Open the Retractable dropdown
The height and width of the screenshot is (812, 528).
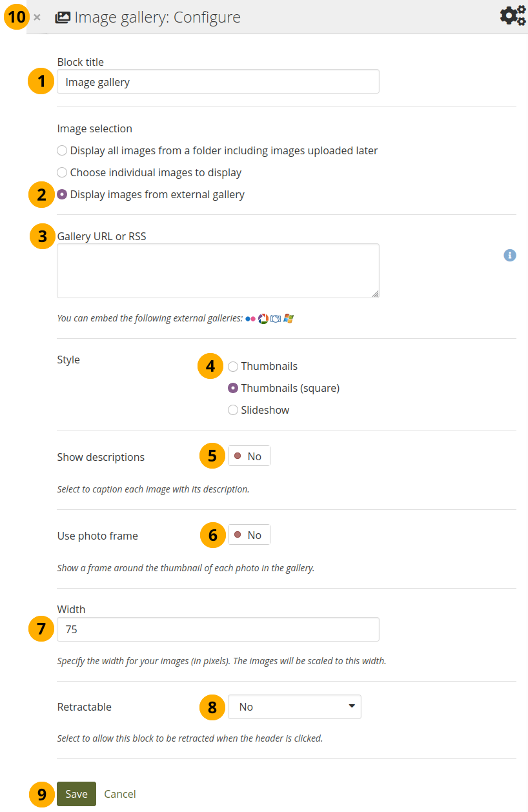[294, 707]
